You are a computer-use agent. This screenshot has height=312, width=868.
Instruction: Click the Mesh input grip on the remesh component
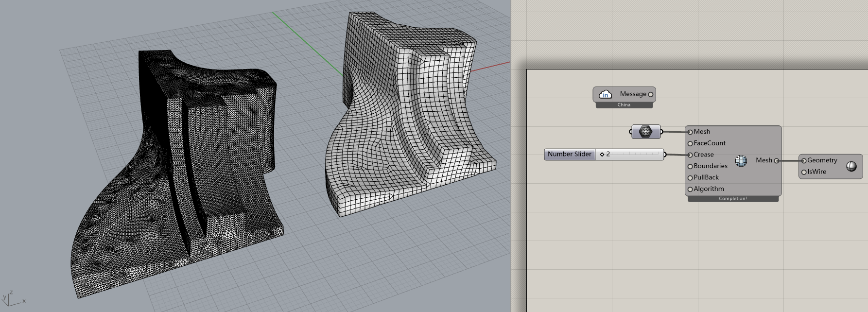(x=690, y=132)
